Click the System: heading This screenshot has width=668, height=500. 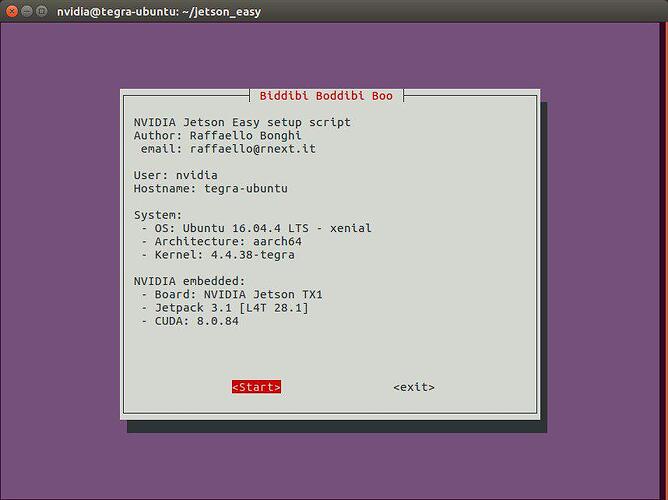(158, 215)
